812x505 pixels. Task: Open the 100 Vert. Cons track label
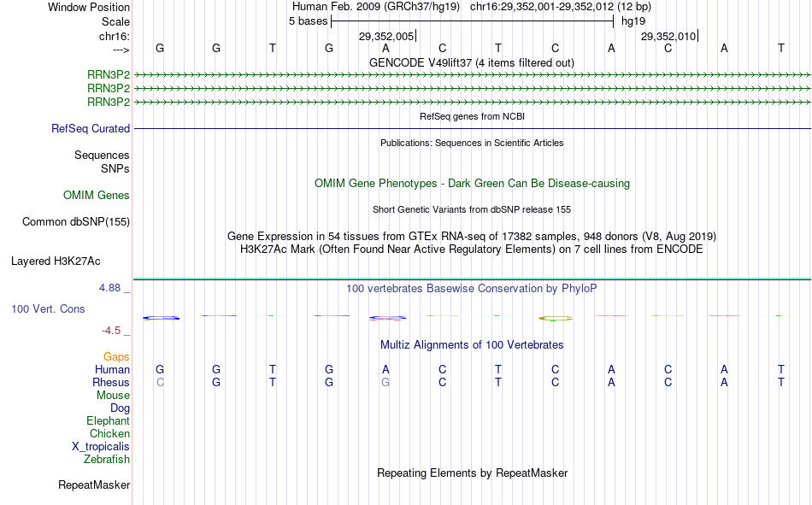click(48, 308)
